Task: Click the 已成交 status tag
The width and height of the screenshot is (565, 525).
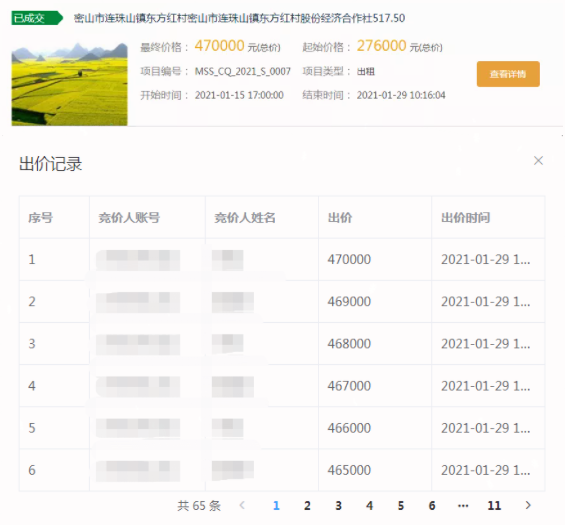Action: pos(37,18)
